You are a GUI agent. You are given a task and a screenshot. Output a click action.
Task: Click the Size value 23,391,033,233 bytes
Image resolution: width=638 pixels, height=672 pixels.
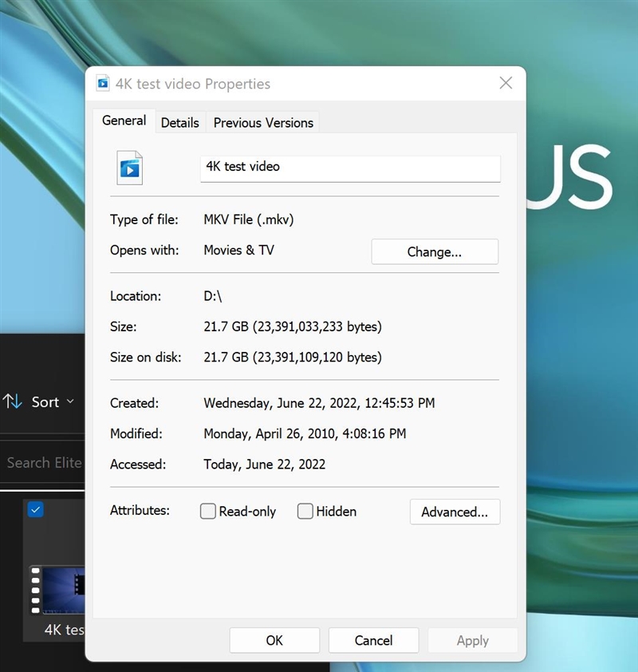[293, 326]
